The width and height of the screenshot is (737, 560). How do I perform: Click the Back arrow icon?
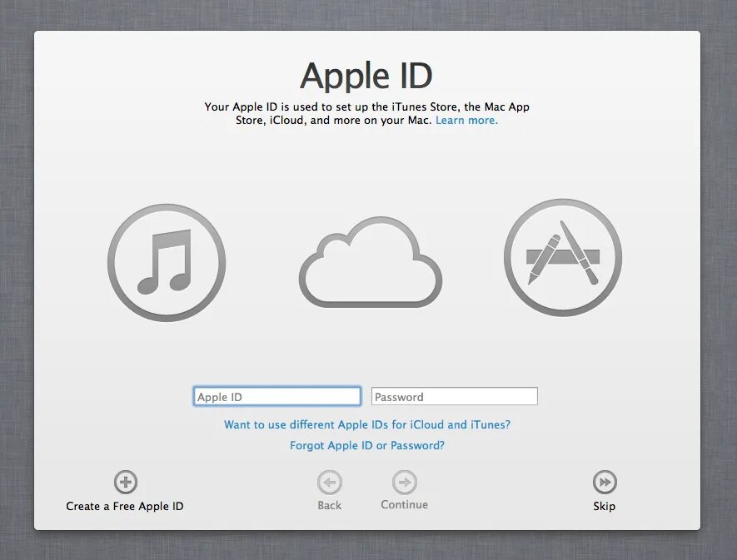330,483
